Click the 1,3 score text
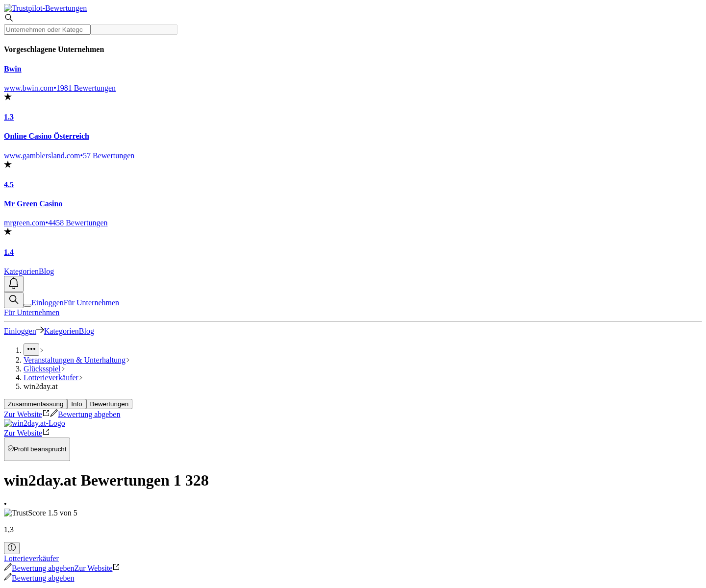The height and width of the screenshot is (588, 706). (9, 530)
